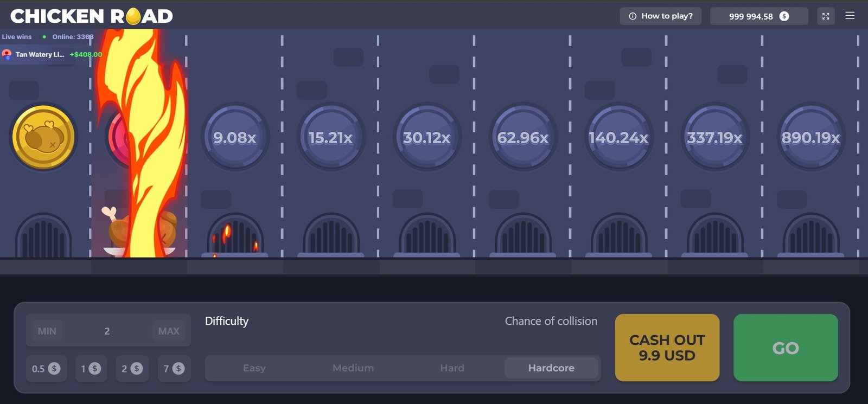Click the bet amount input field

click(107, 331)
